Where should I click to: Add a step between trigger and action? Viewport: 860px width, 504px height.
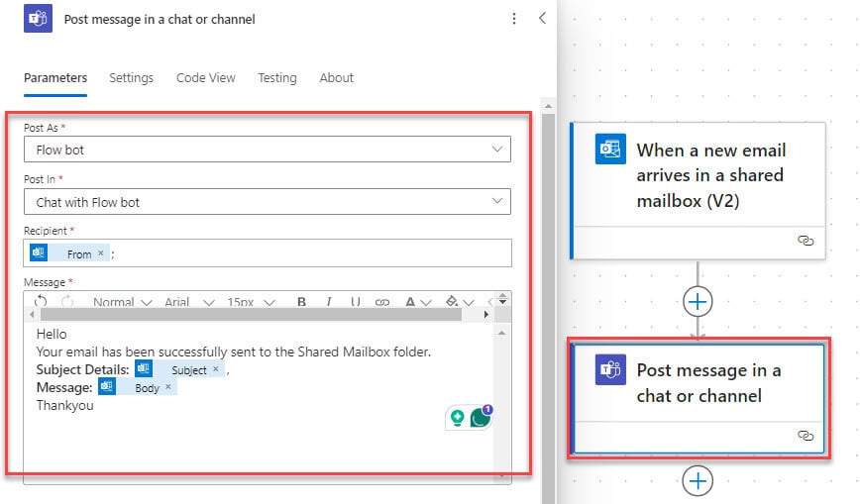[698, 302]
